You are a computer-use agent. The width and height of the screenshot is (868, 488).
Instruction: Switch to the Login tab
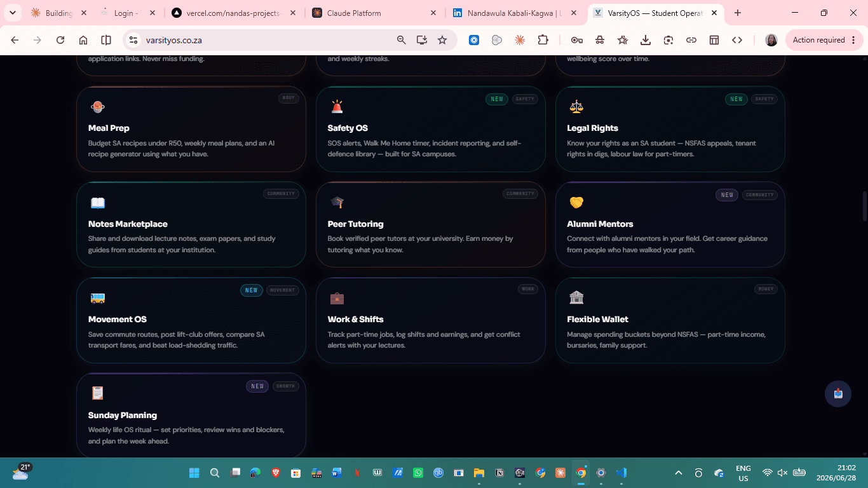(128, 13)
